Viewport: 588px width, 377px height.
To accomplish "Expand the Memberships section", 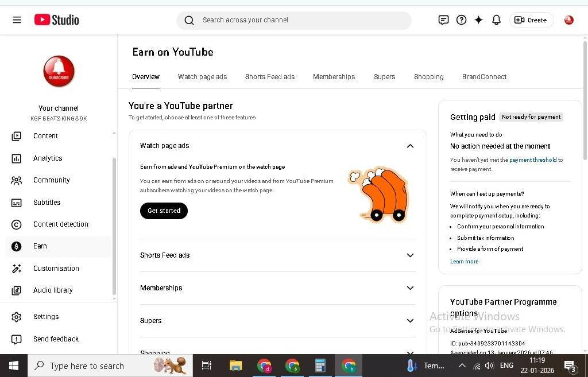I will pos(410,288).
